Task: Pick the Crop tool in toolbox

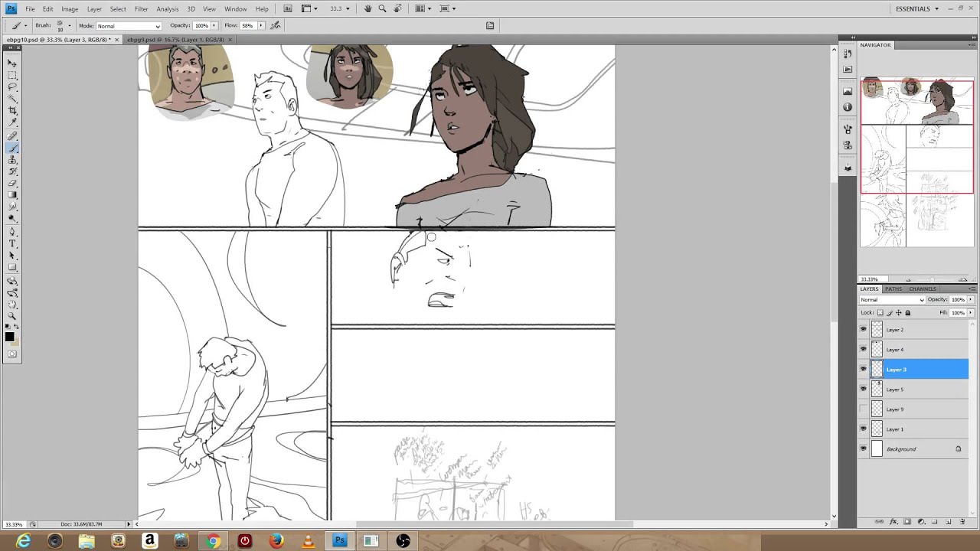Action: click(12, 110)
